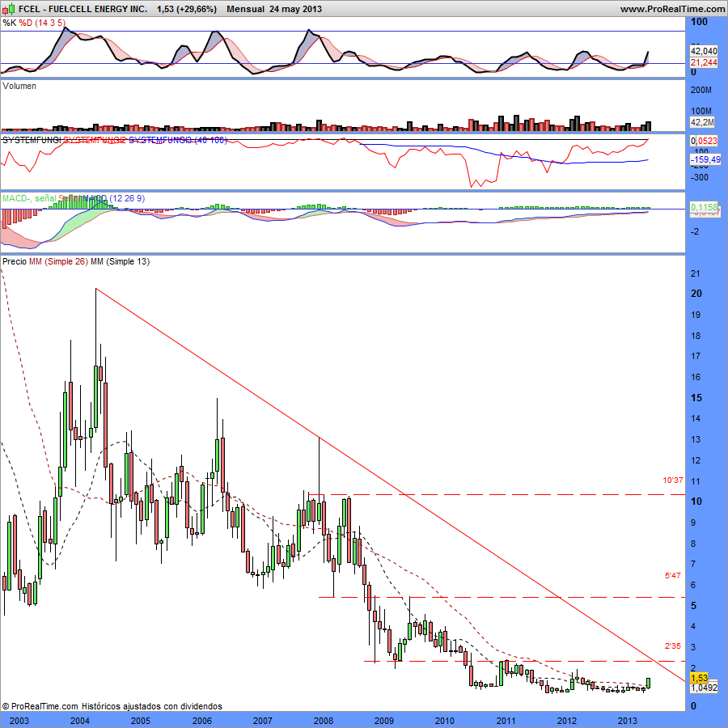Click the 2005 year on the time axis
Viewport: 728px width, 728px height.
140,721
